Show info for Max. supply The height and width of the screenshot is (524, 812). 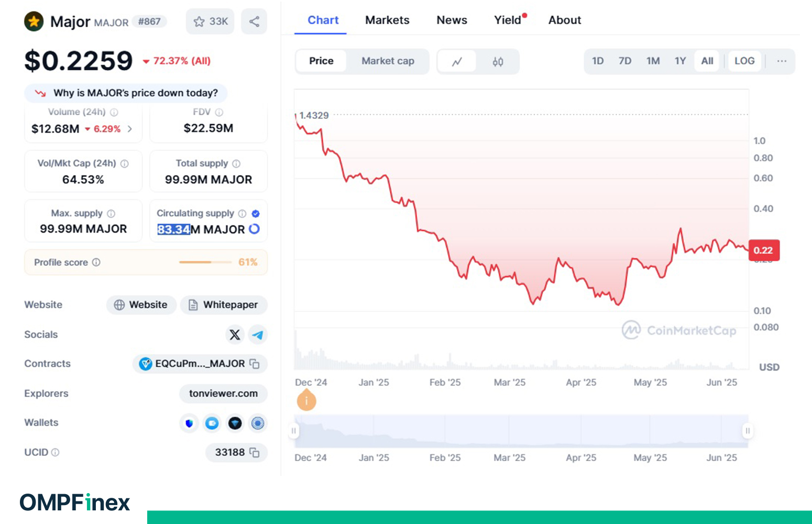pyautogui.click(x=111, y=213)
